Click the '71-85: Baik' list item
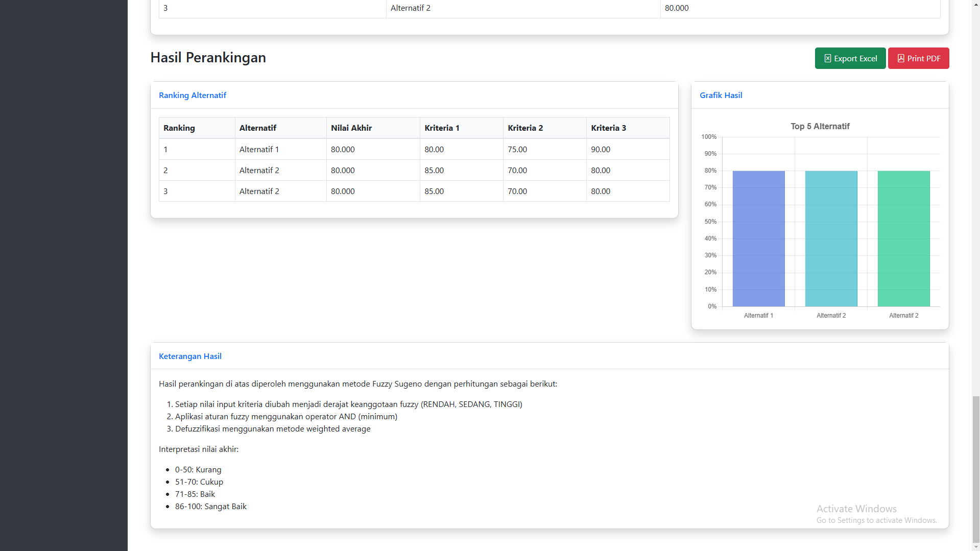980x551 pixels. click(x=195, y=494)
